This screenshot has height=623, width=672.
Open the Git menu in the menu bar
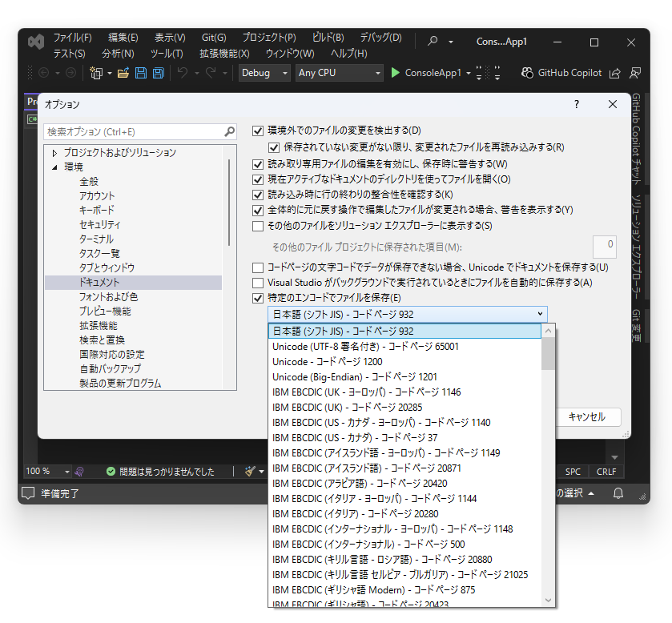click(213, 37)
